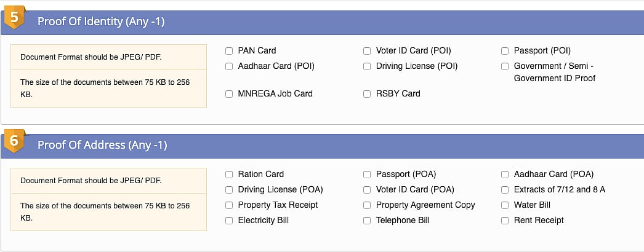Check the Telephone Bill box
The width and height of the screenshot is (644, 252).
(367, 221)
